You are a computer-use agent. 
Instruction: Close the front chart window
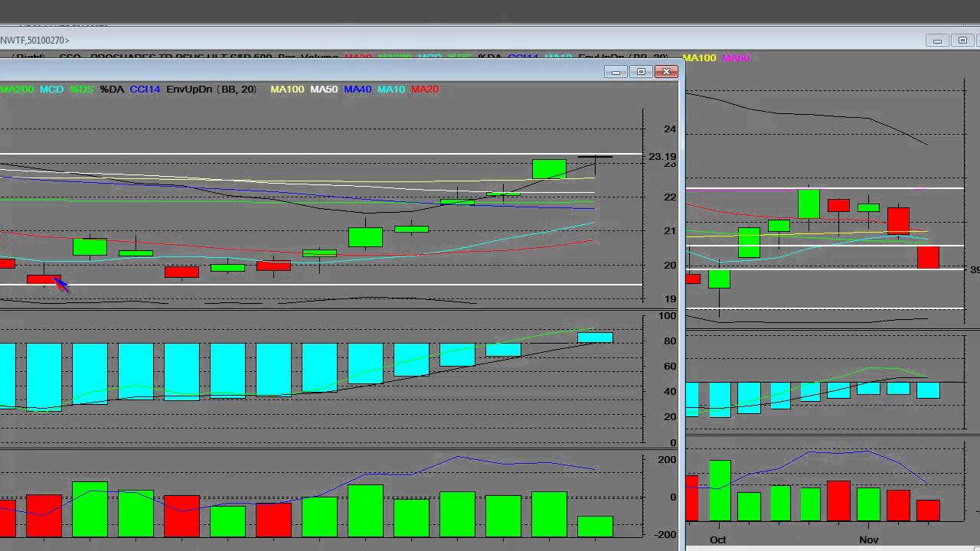click(666, 72)
